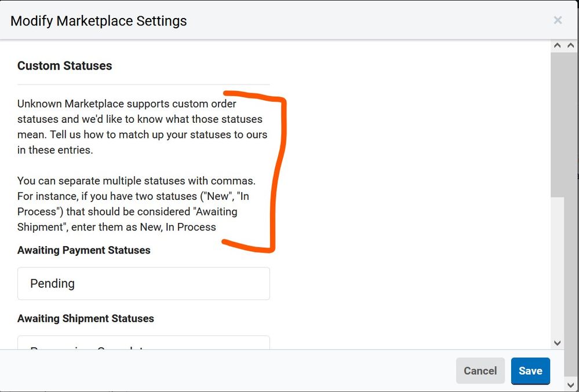Click the scrollbar up arrow
This screenshot has height=392, width=579.
point(556,45)
